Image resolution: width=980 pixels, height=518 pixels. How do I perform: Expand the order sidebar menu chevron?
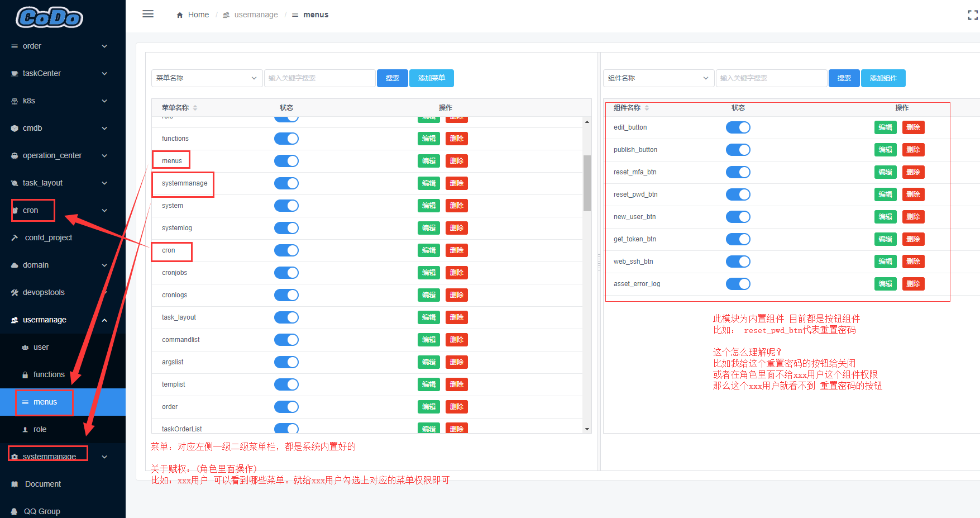[x=104, y=46]
